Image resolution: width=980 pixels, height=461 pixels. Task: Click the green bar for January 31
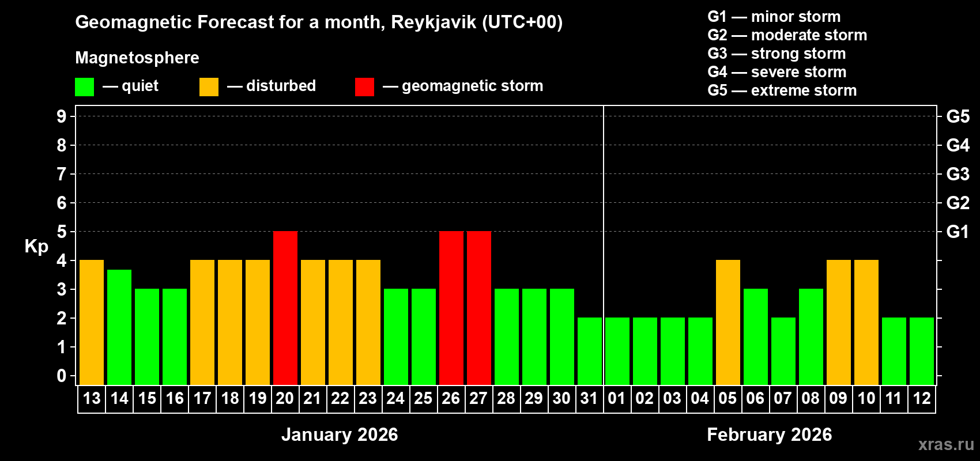[x=590, y=351]
